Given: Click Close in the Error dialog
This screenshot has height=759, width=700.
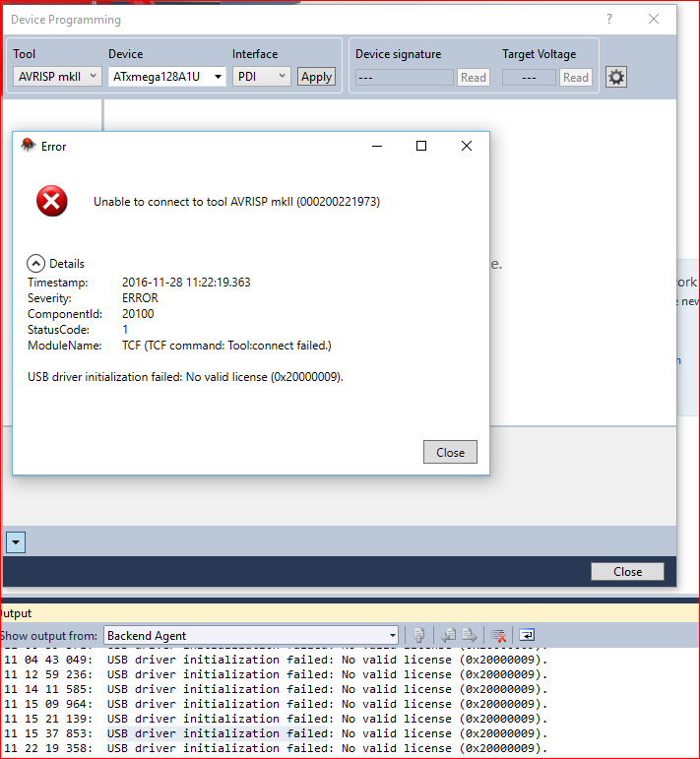Looking at the screenshot, I should click(450, 452).
